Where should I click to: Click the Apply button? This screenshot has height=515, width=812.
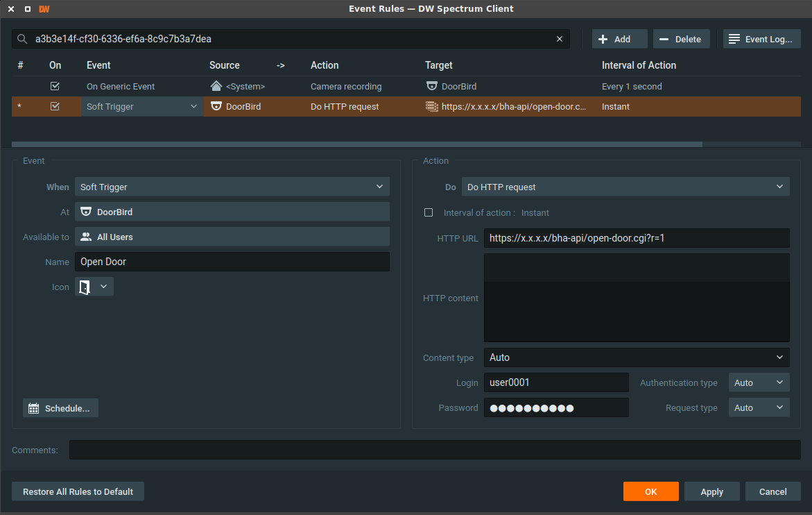click(711, 491)
